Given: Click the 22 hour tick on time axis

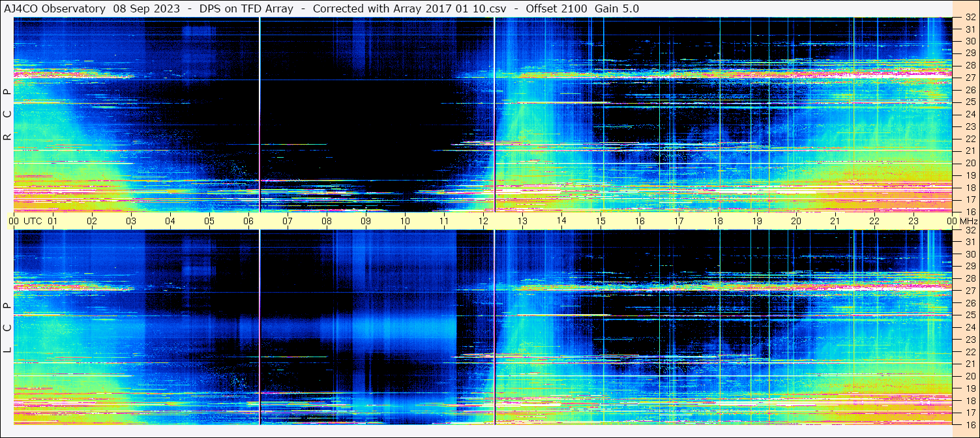Looking at the screenshot, I should [874, 221].
